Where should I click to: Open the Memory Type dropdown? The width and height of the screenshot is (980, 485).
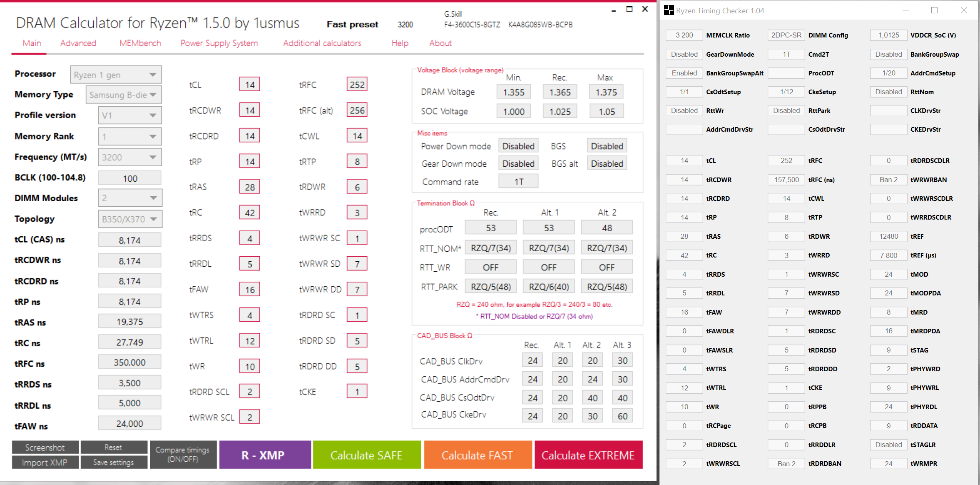(123, 95)
